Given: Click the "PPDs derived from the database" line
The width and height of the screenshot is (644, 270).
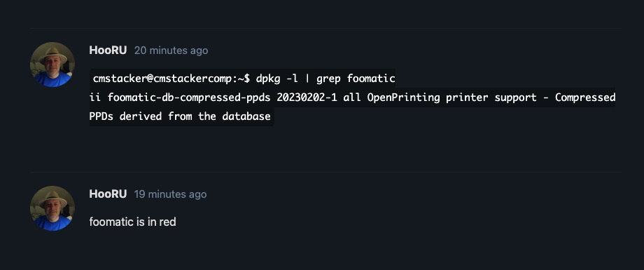Looking at the screenshot, I should coord(180,116).
